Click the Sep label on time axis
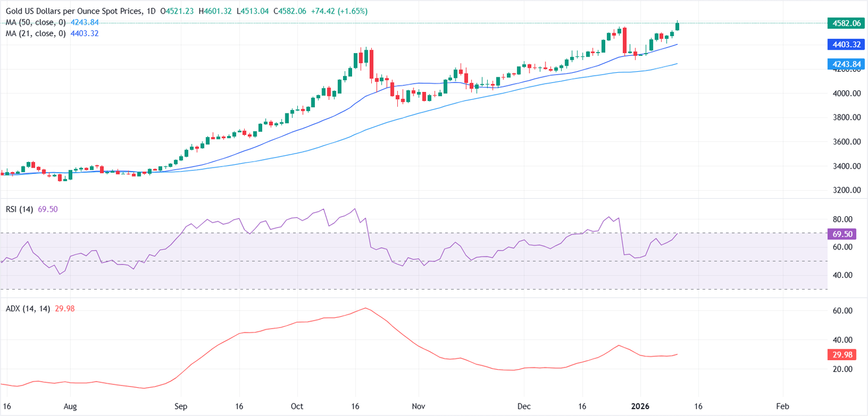The width and height of the screenshot is (868, 416). [x=181, y=406]
